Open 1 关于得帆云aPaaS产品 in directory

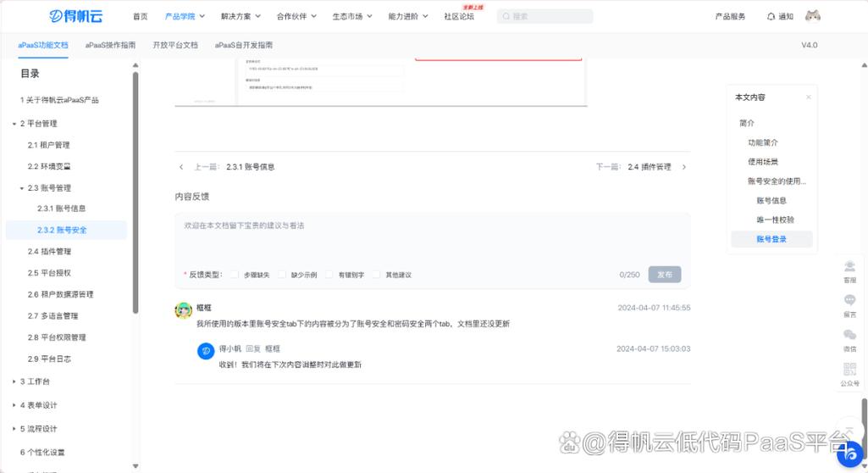[x=59, y=100]
